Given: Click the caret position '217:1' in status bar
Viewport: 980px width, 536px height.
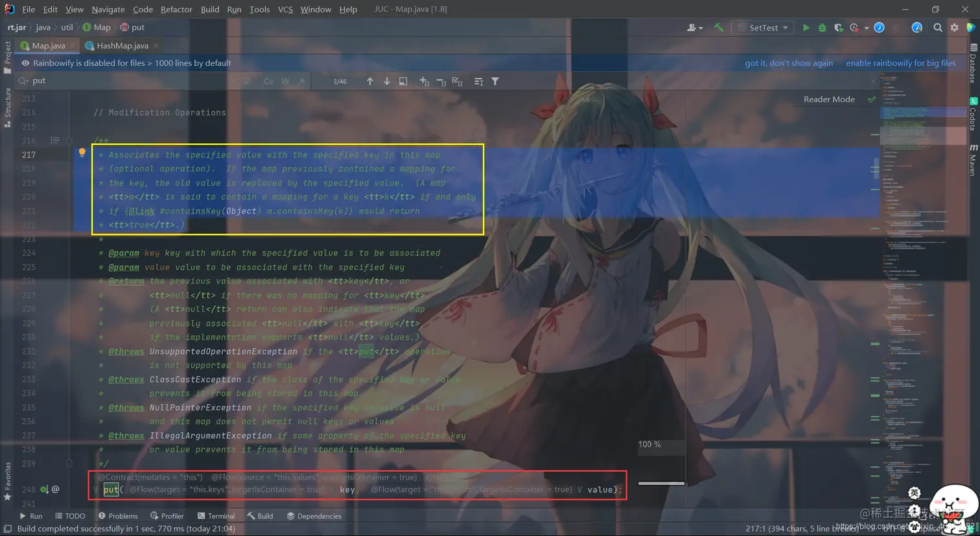Looking at the screenshot, I should point(756,529).
